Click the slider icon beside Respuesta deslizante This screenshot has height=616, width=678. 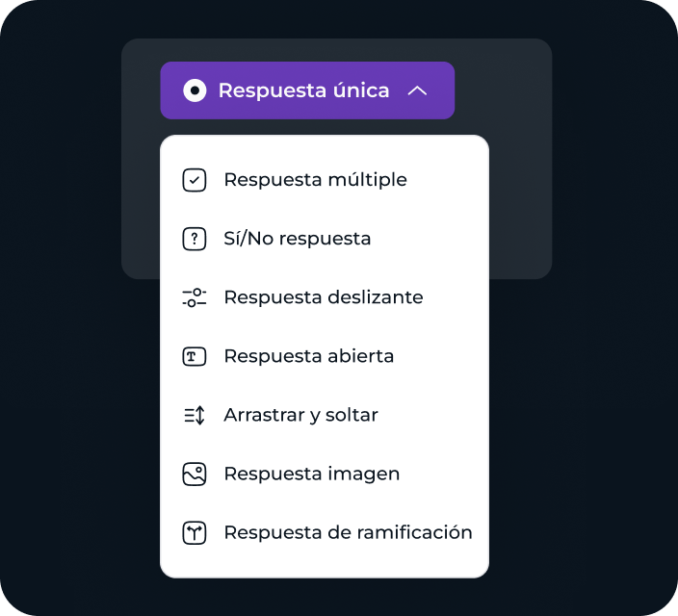[195, 297]
